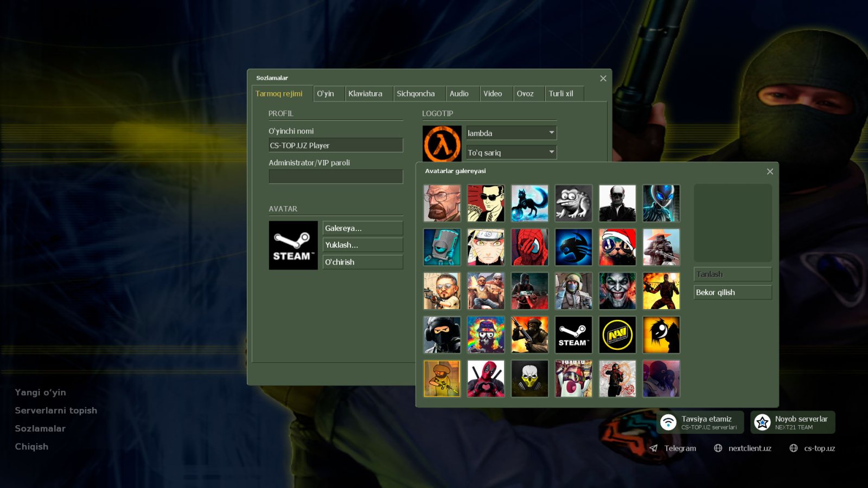868x488 pixels.
Task: Open the Telegram link
Action: [x=673, y=448]
